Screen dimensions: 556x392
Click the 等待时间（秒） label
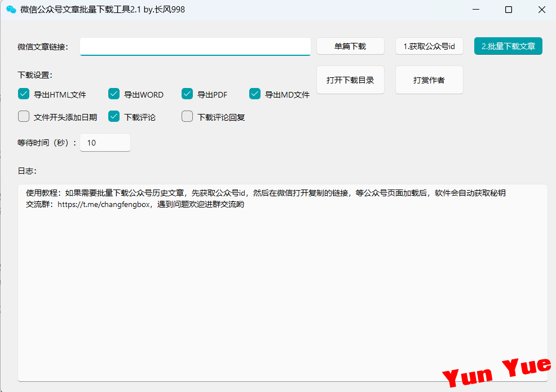(47, 143)
